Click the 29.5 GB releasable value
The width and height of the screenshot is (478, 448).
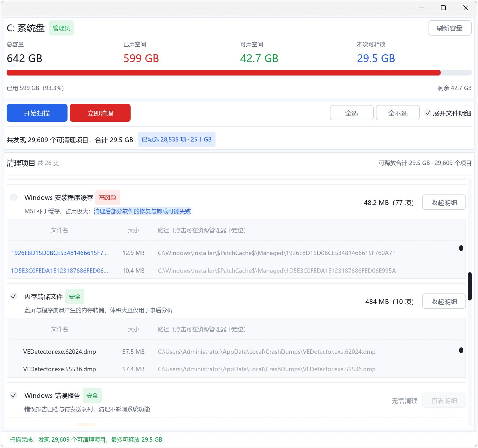click(x=376, y=58)
